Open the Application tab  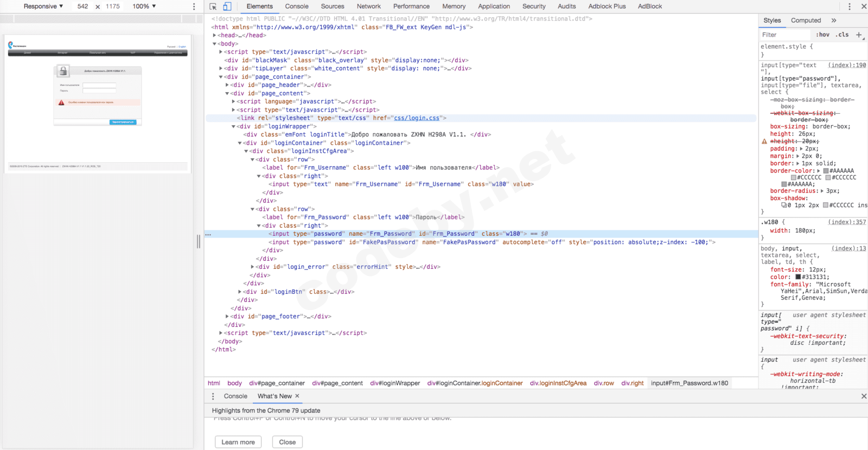[x=494, y=7]
